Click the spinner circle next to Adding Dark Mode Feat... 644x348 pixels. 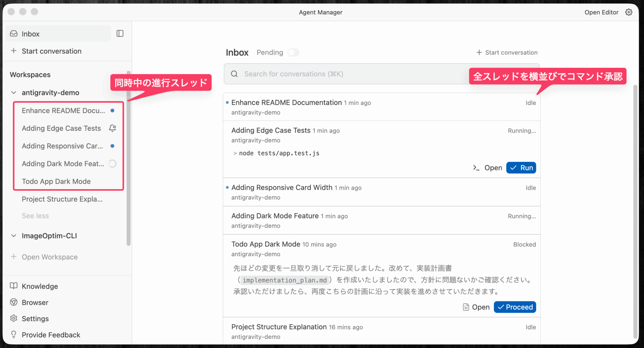click(113, 164)
